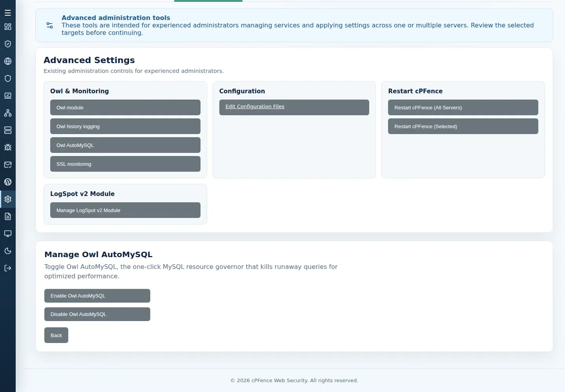565x392 pixels.
Task: Click Enable Owl AutoMySQL
Action: [97, 296]
